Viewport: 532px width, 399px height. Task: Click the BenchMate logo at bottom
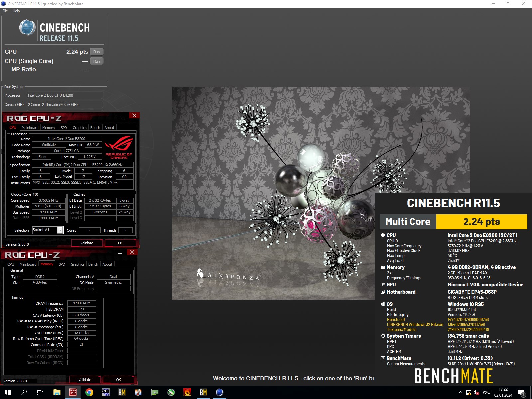coord(454,376)
